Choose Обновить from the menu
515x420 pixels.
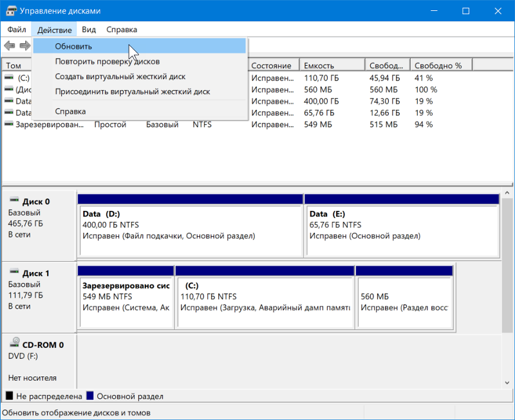(x=139, y=46)
